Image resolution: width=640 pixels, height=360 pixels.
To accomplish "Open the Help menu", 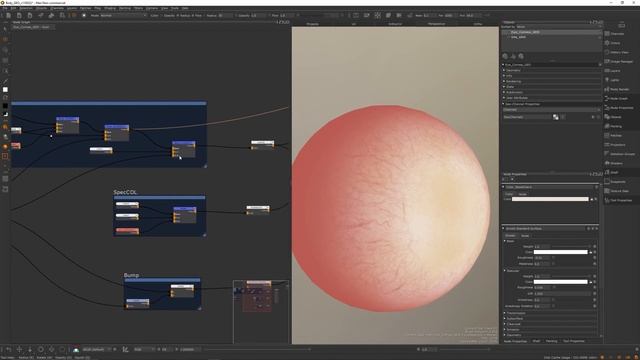I will point(185,8).
